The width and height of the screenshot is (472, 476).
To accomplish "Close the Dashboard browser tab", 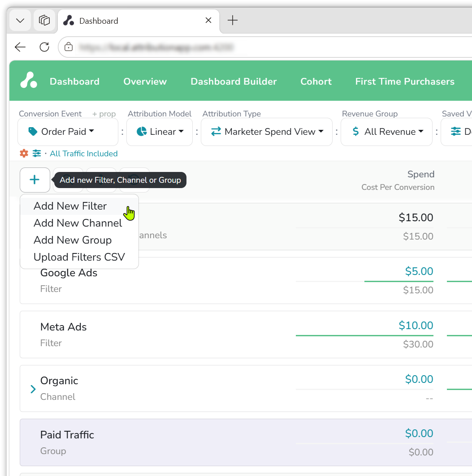I will point(208,20).
